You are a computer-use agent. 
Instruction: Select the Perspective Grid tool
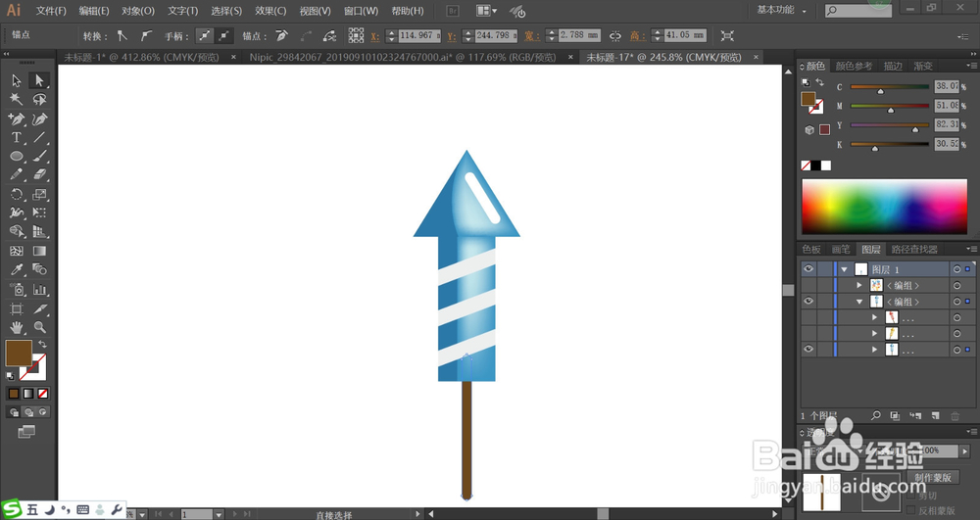39,231
